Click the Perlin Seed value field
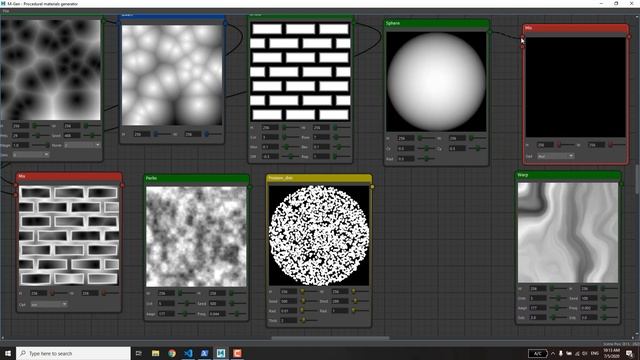The height and width of the screenshot is (360, 640). 217,303
